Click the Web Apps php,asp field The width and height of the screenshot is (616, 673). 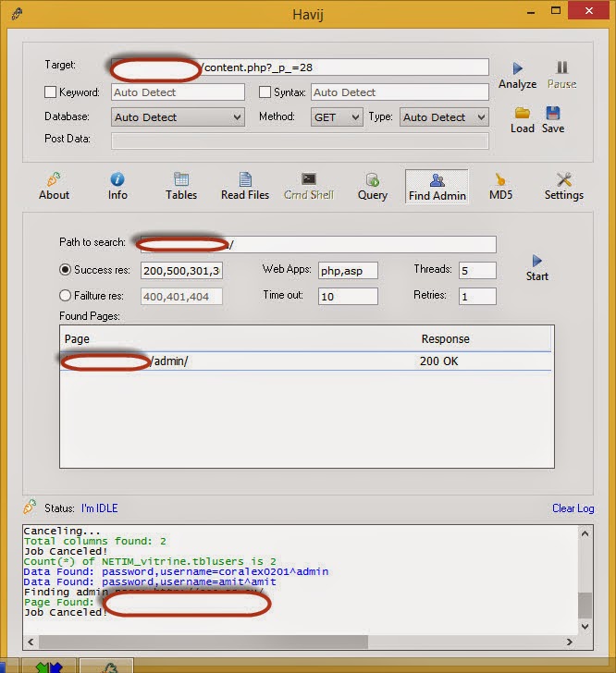point(348,270)
